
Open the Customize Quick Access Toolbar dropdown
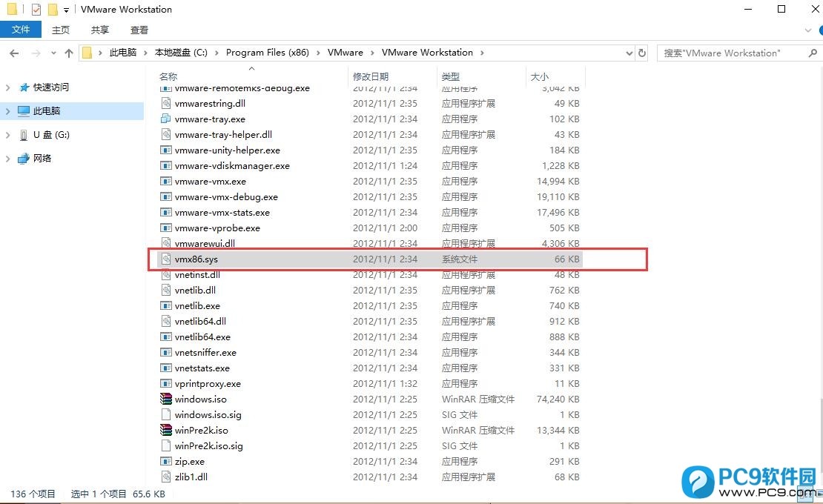pyautogui.click(x=66, y=10)
